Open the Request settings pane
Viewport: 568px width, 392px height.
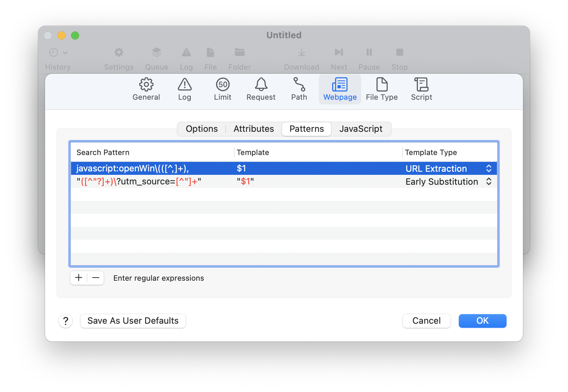coord(261,89)
